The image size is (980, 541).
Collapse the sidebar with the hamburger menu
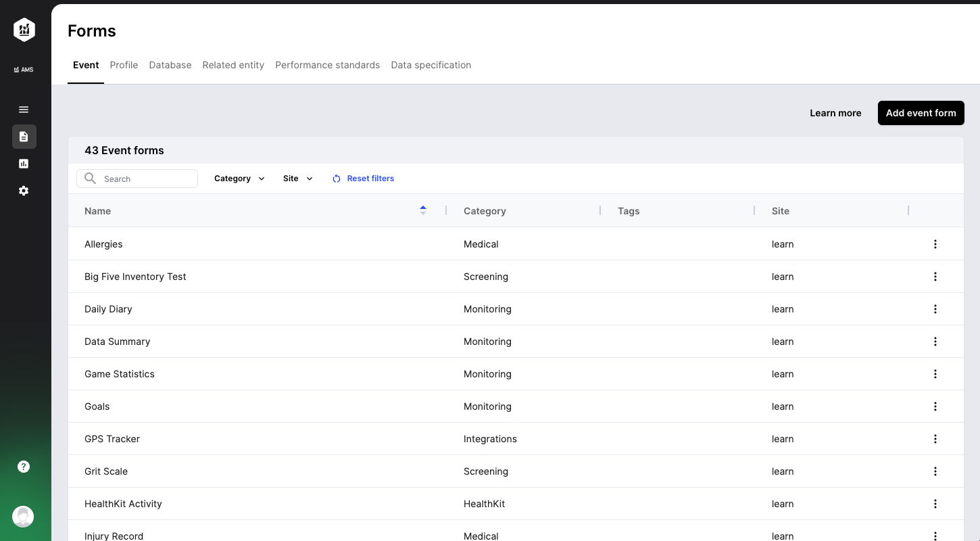pos(24,109)
